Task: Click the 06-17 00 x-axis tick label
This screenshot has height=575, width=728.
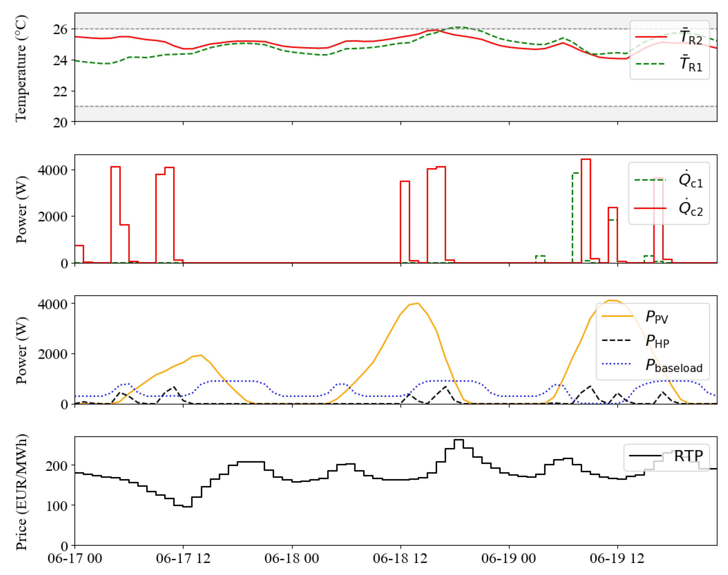Action: 75,558
